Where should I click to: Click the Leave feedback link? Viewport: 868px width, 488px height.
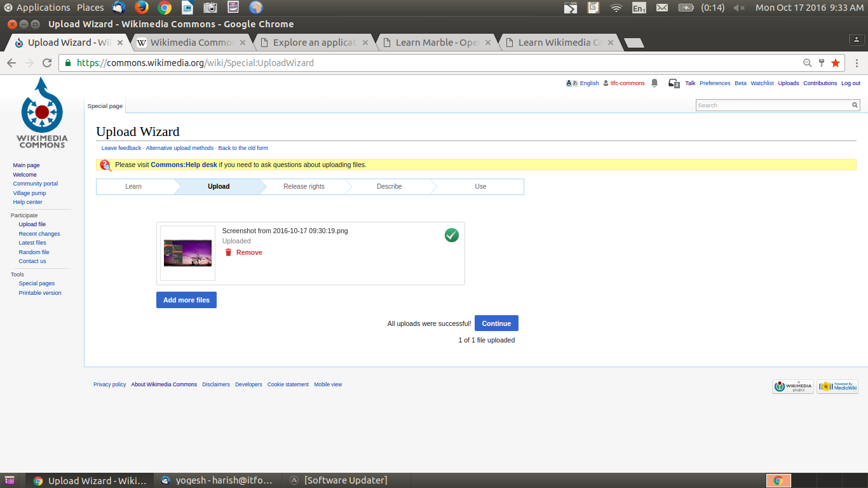121,148
